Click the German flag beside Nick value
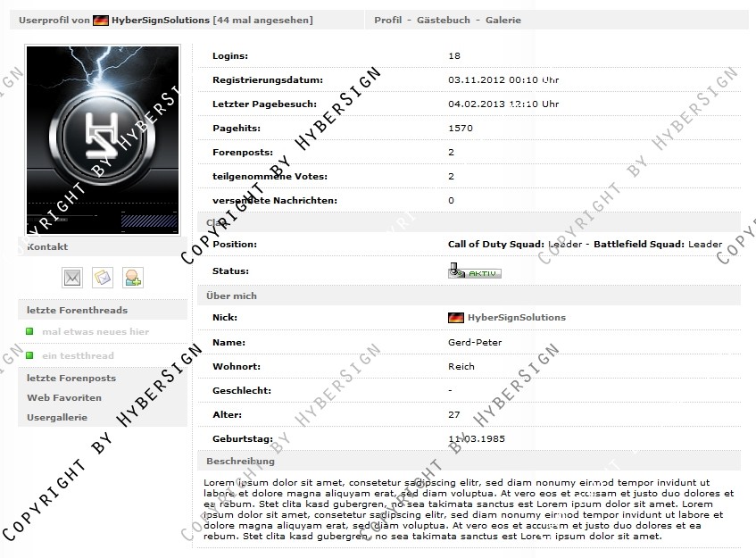 point(455,317)
